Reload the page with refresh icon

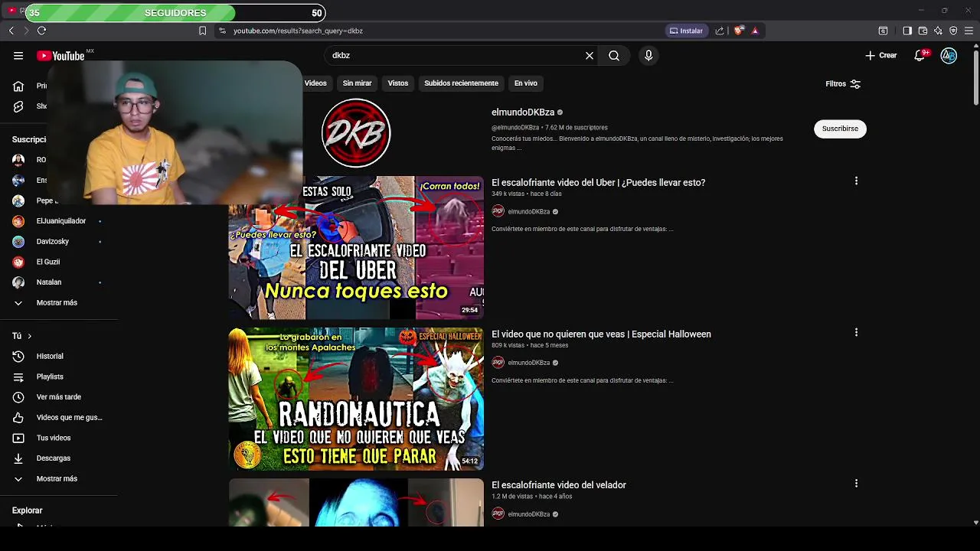(x=41, y=31)
